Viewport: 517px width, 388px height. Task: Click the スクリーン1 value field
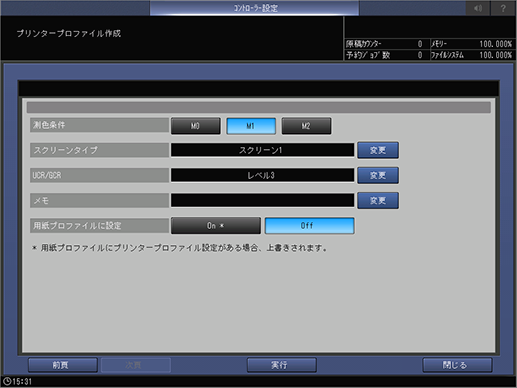click(x=262, y=150)
